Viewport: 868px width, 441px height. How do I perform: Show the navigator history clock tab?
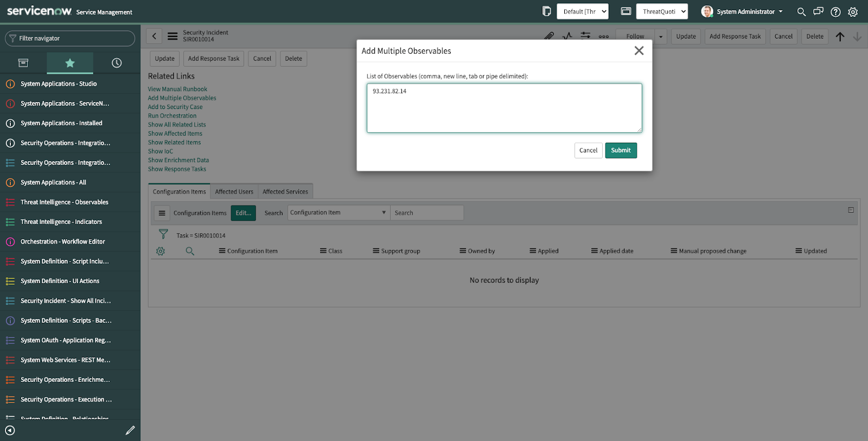click(117, 63)
